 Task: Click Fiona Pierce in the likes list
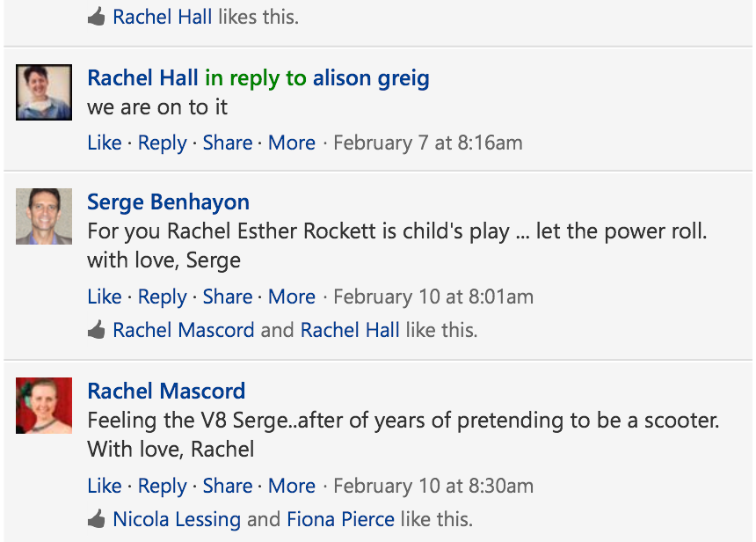[x=340, y=520]
